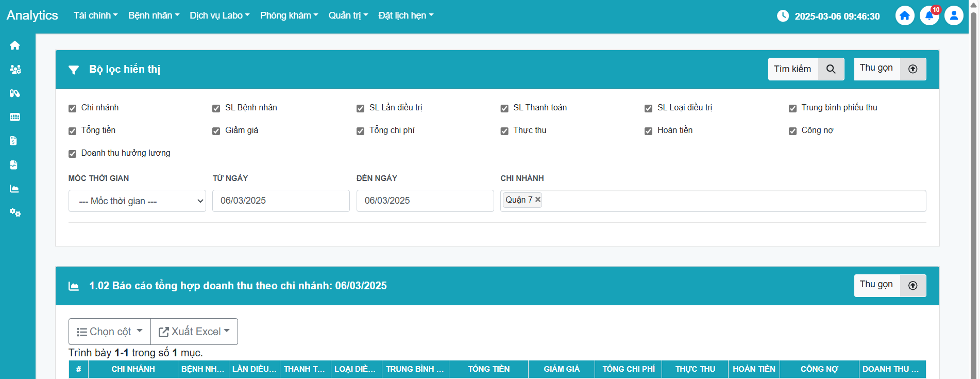Collapse the filter panel with Thu gọn

tap(890, 69)
